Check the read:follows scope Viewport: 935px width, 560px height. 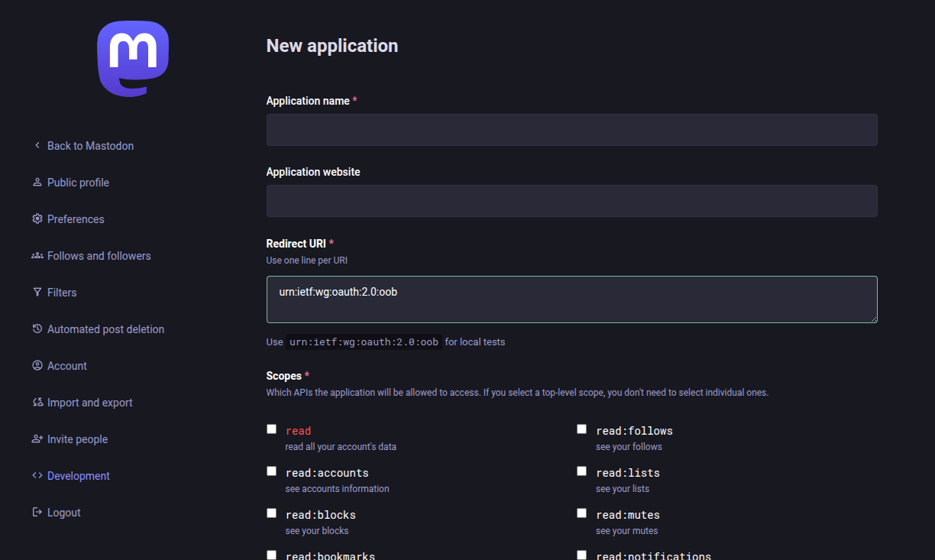(x=582, y=429)
